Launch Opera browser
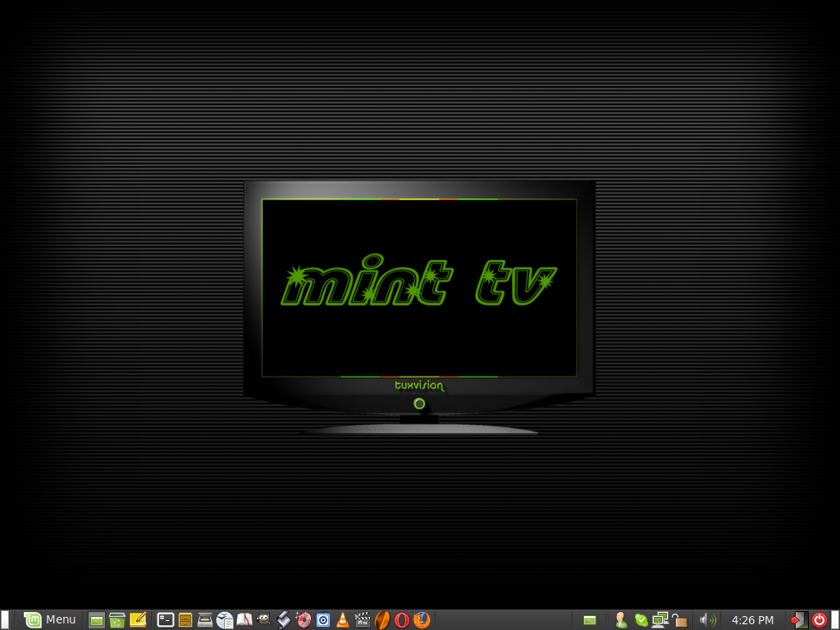This screenshot has height=630, width=840. [x=402, y=620]
